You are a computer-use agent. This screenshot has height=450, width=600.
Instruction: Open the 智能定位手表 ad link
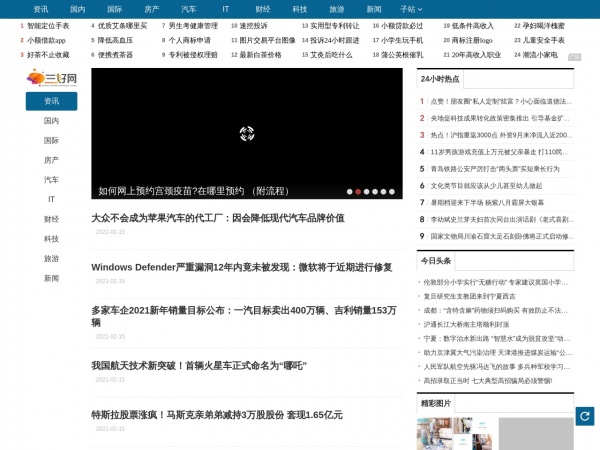click(x=48, y=26)
